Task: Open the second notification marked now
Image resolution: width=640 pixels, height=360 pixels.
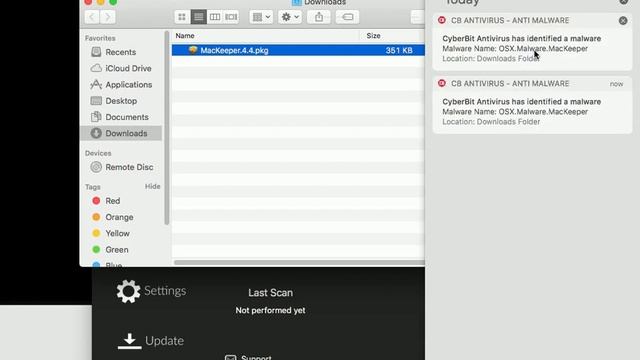Action: 532,105
